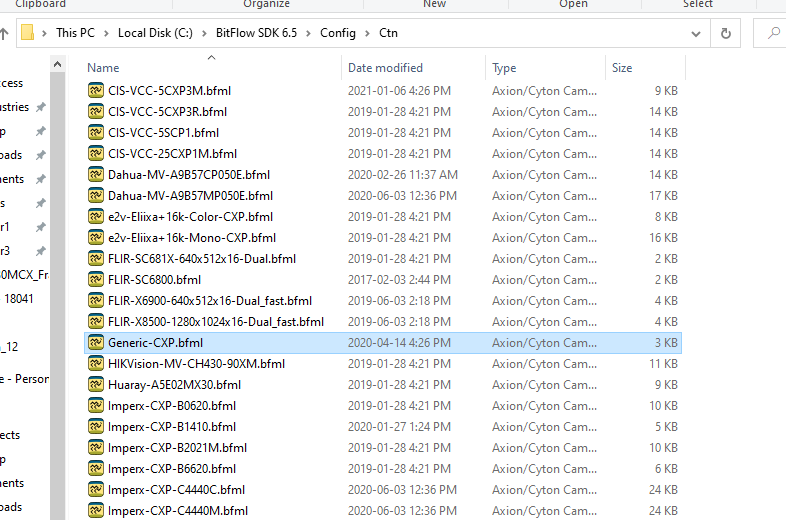The height and width of the screenshot is (520, 786).
Task: Click the Imperx-CXP-C4440C.bfml file icon
Action: pyautogui.click(x=96, y=490)
